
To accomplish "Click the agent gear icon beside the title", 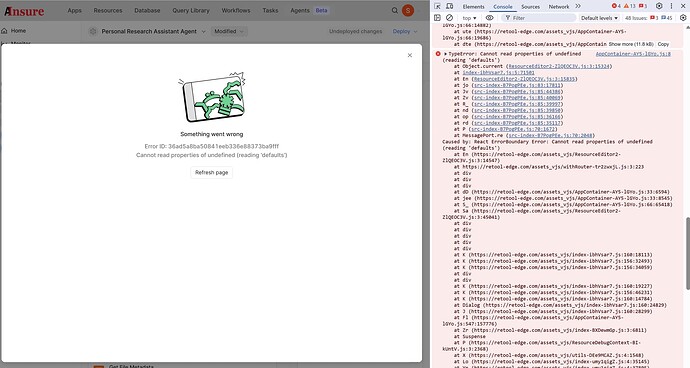I will click(x=92, y=31).
